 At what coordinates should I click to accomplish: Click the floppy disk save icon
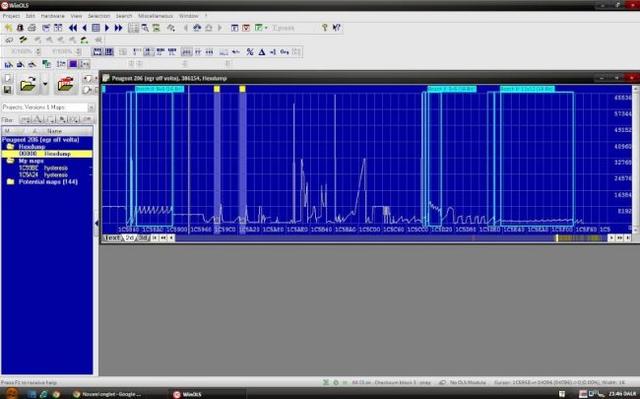coord(7,89)
